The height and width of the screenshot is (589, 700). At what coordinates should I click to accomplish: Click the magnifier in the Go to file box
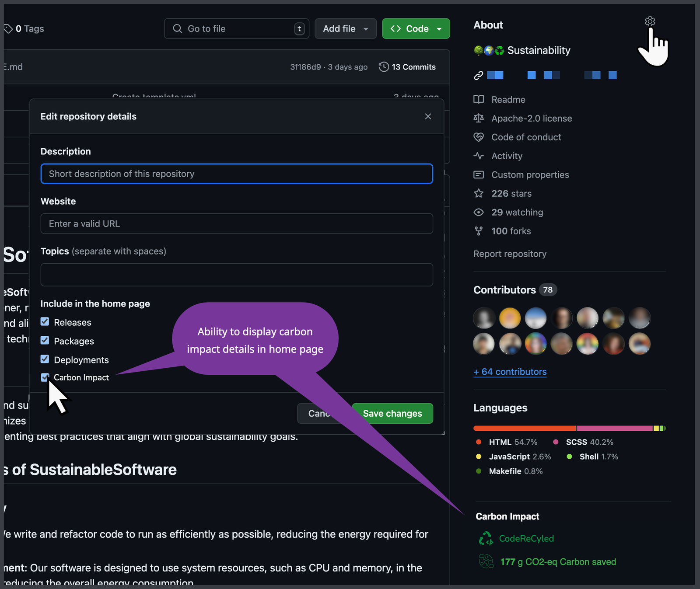[x=177, y=28]
